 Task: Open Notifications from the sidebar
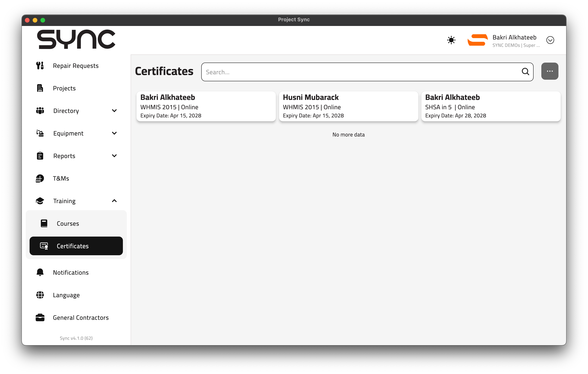[76, 272]
